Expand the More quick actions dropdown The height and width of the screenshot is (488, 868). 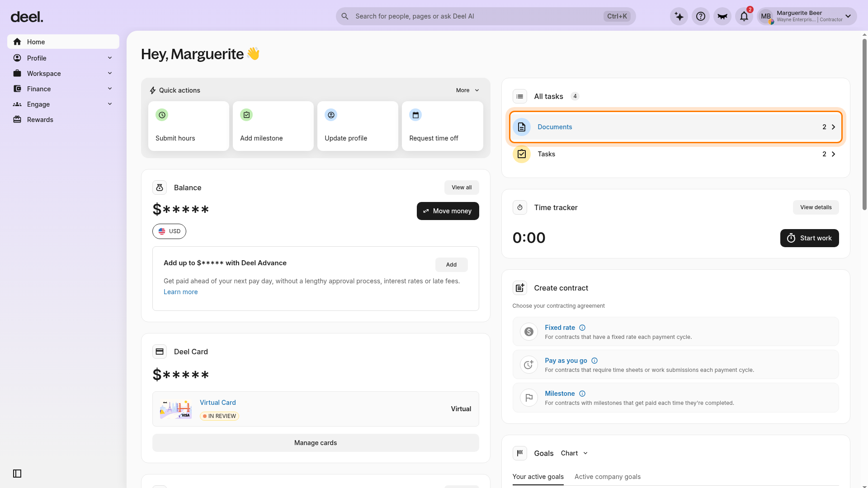pos(467,90)
